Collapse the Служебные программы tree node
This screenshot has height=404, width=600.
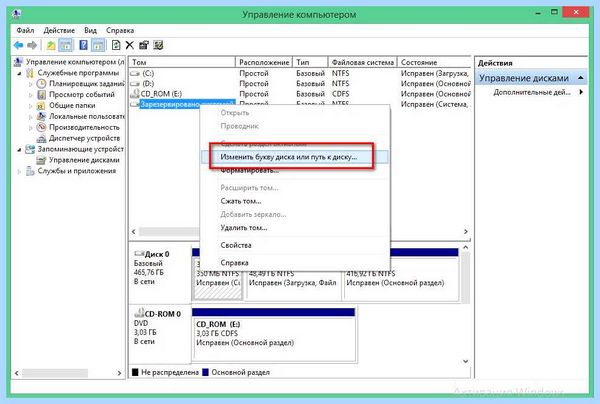click(x=20, y=73)
